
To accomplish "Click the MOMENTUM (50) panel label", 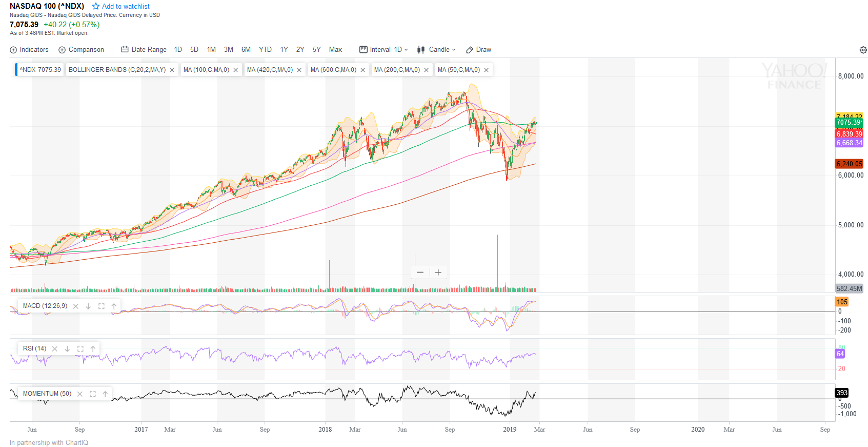I will [47, 394].
